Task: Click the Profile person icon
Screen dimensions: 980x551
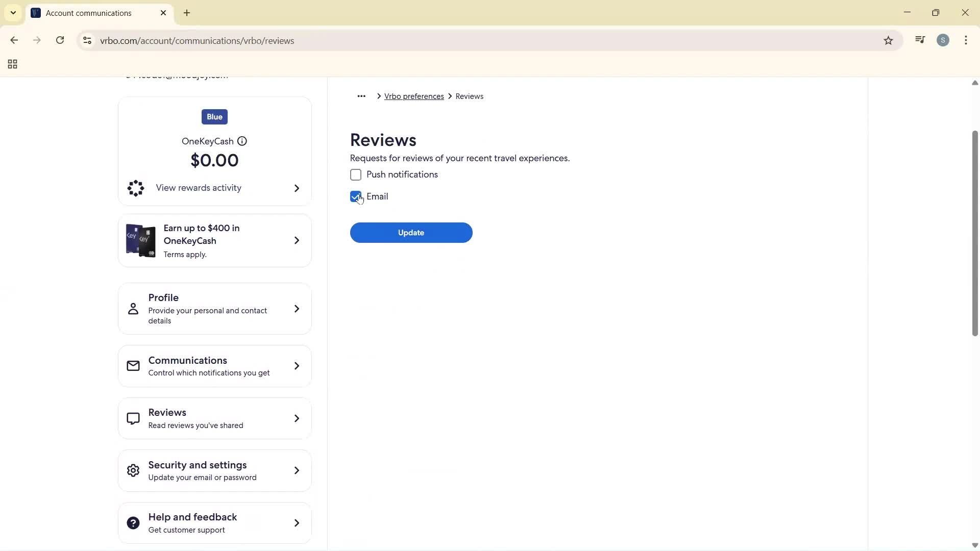Action: (x=133, y=308)
